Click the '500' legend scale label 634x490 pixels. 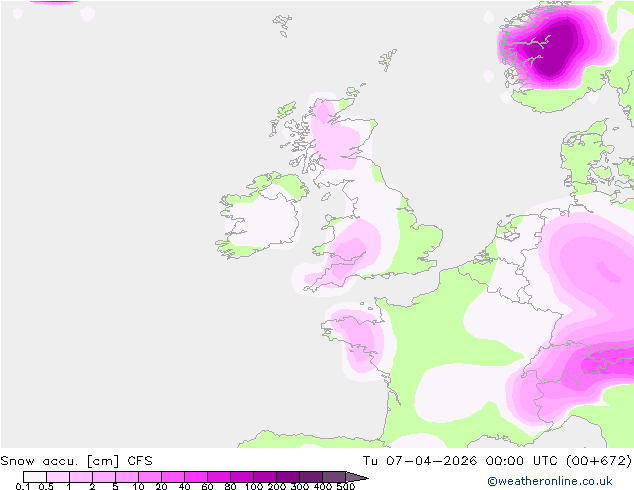click(346, 486)
